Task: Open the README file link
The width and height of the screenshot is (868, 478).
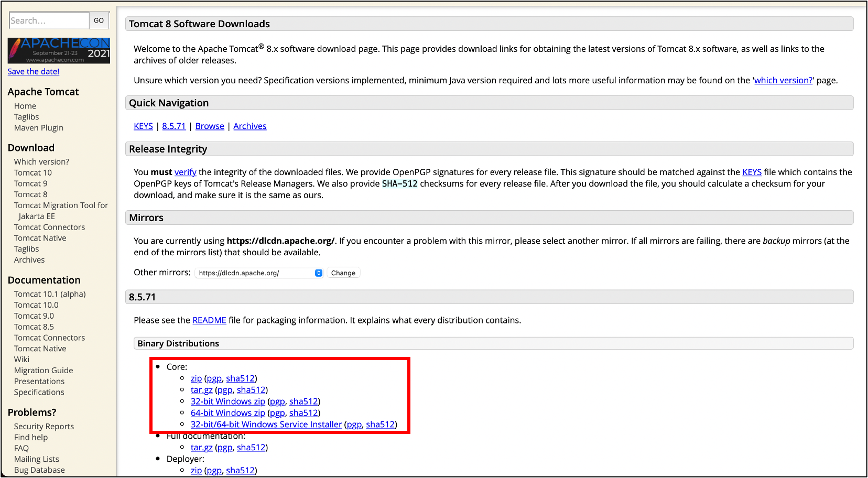Action: [x=209, y=320]
